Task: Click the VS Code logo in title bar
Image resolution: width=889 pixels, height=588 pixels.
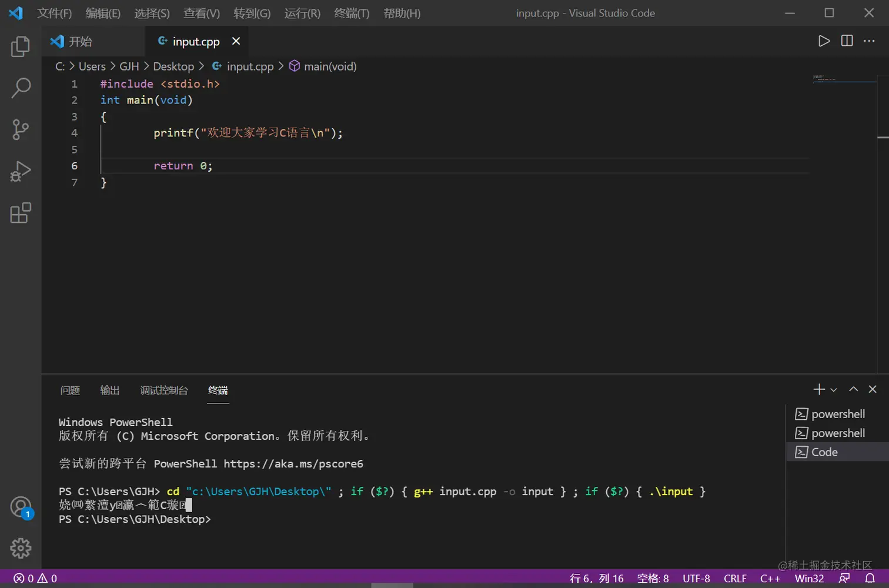Action: click(16, 13)
